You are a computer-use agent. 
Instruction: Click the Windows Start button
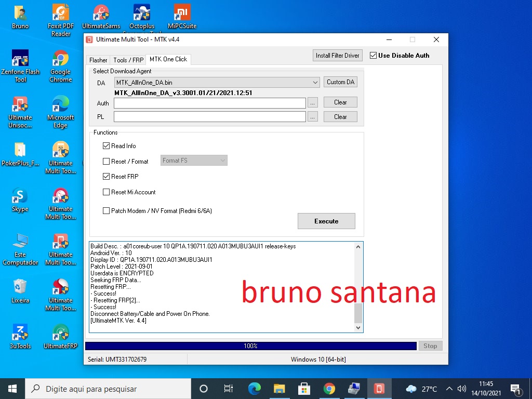(x=12, y=389)
